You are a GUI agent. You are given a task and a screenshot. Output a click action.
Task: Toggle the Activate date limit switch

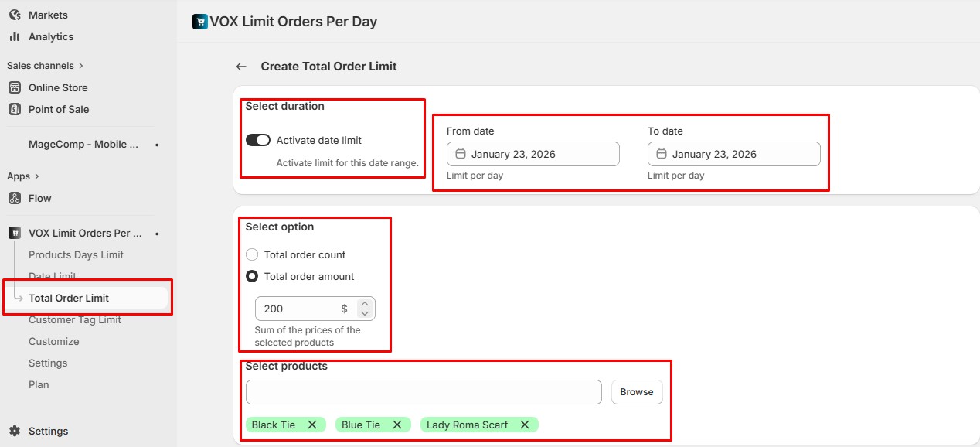coord(258,140)
